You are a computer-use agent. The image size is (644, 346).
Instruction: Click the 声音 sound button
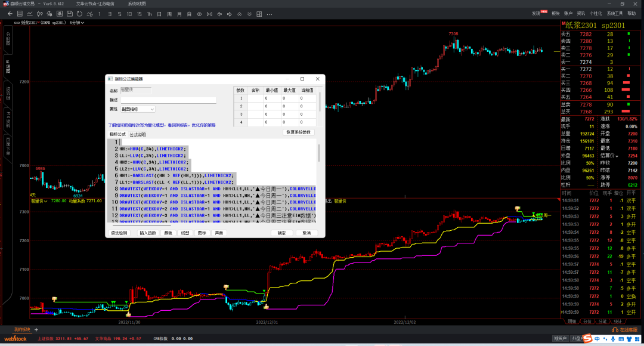tap(219, 233)
